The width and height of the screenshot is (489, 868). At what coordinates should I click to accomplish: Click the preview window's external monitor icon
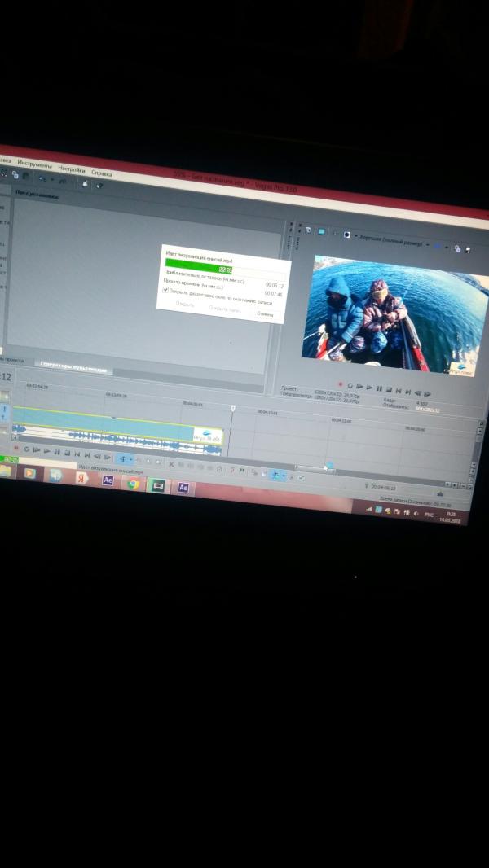click(321, 231)
